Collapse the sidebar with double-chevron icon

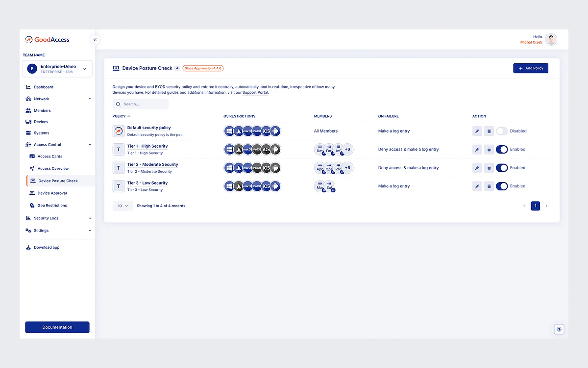click(95, 40)
